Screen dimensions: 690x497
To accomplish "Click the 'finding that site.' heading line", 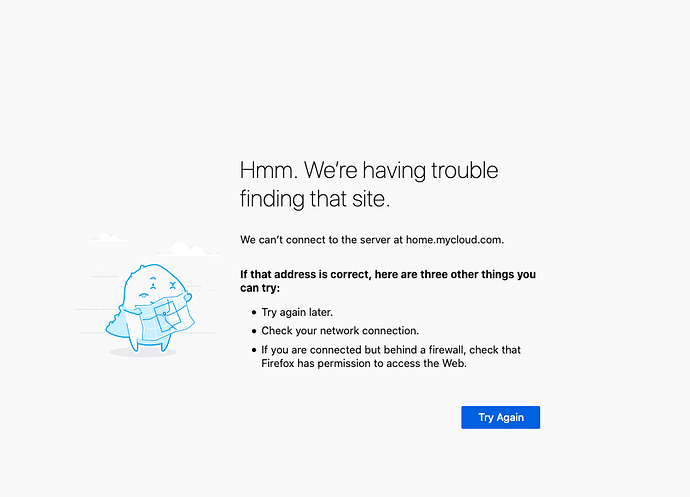I will pyautogui.click(x=315, y=199).
